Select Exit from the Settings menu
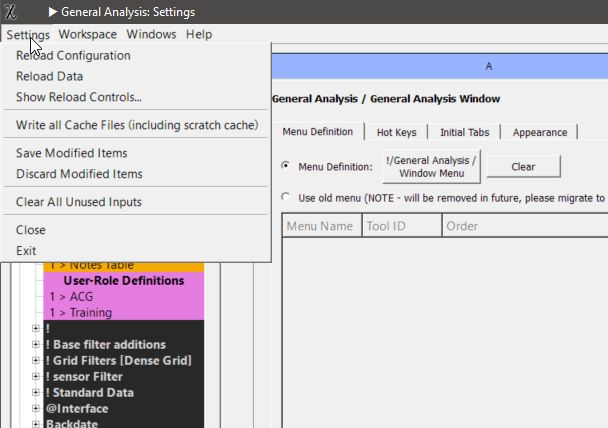Image resolution: width=608 pixels, height=428 pixels. (x=136, y=250)
